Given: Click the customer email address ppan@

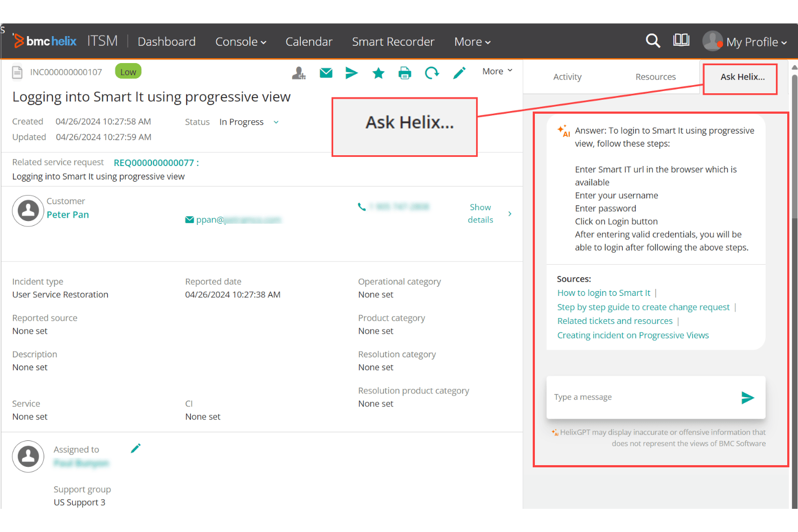Looking at the screenshot, I should click(x=238, y=220).
